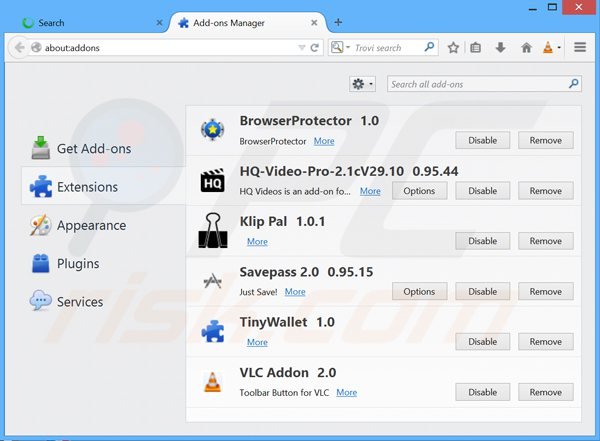Remove the Klip Pal extension

[x=546, y=241]
